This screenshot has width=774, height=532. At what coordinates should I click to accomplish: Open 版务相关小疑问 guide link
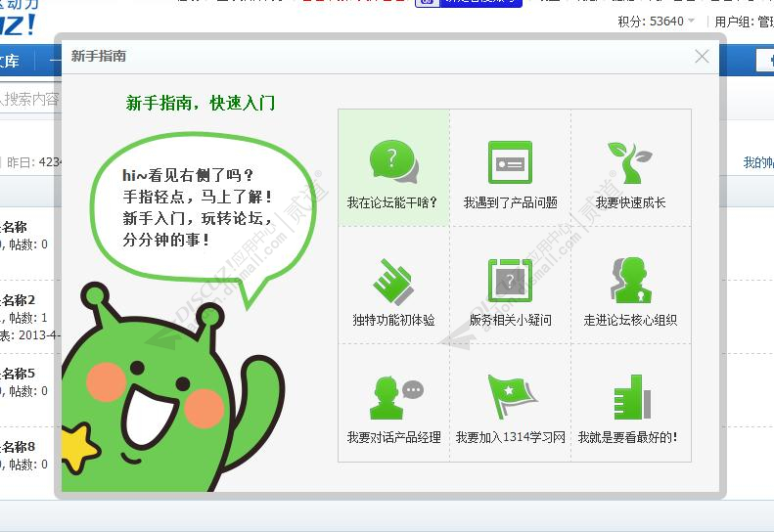click(511, 321)
